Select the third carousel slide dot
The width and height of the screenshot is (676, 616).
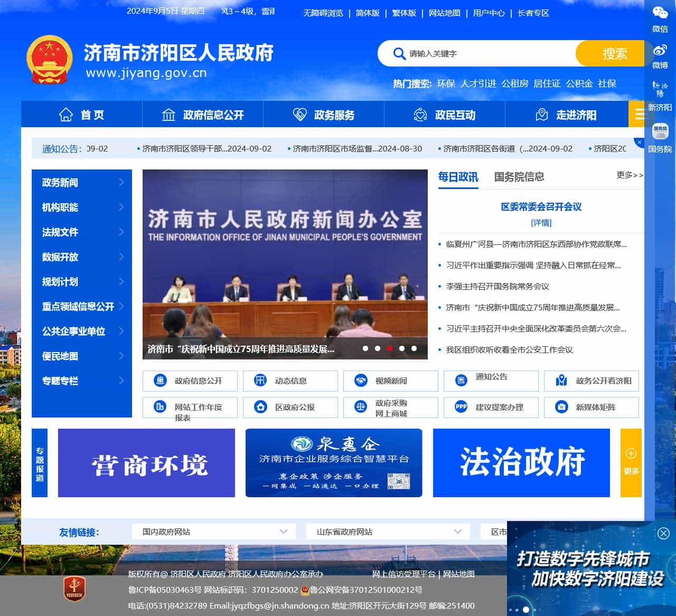click(x=390, y=348)
